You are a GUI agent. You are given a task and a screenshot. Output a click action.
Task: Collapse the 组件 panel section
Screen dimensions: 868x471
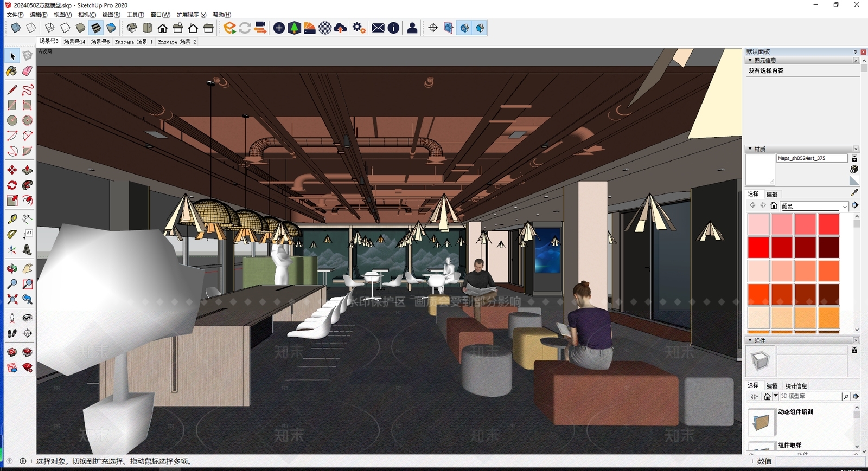point(750,340)
